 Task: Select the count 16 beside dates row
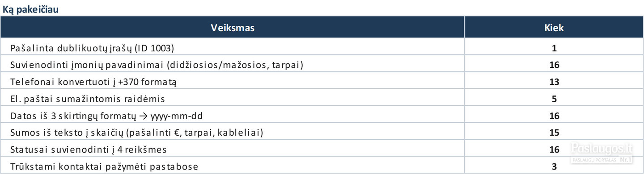point(554,116)
